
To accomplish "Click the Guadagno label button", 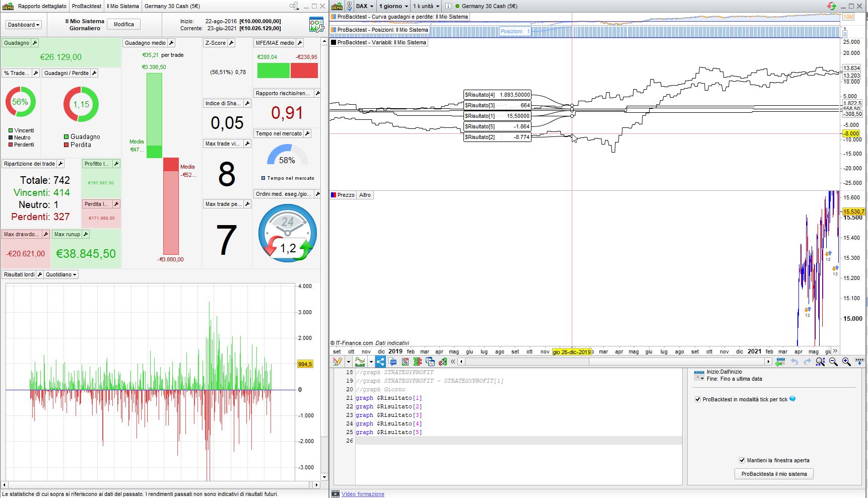I will click(17, 43).
